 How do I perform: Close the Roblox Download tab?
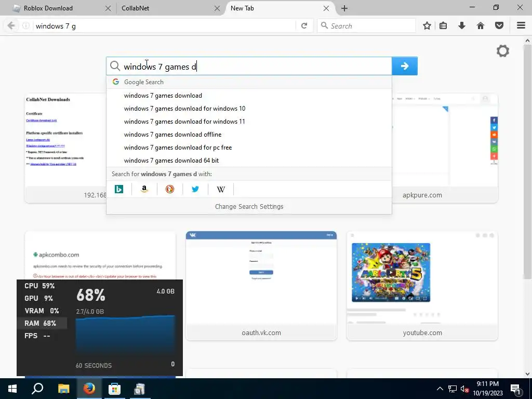point(108,8)
